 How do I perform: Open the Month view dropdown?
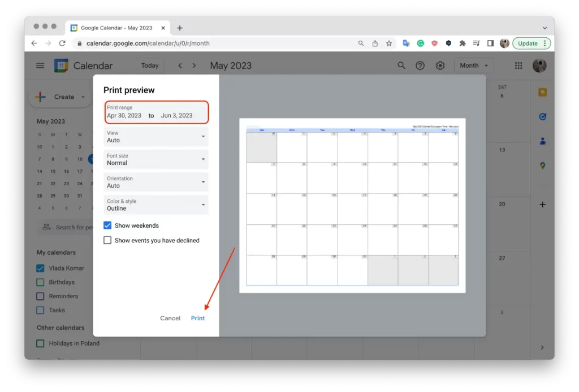coord(474,66)
